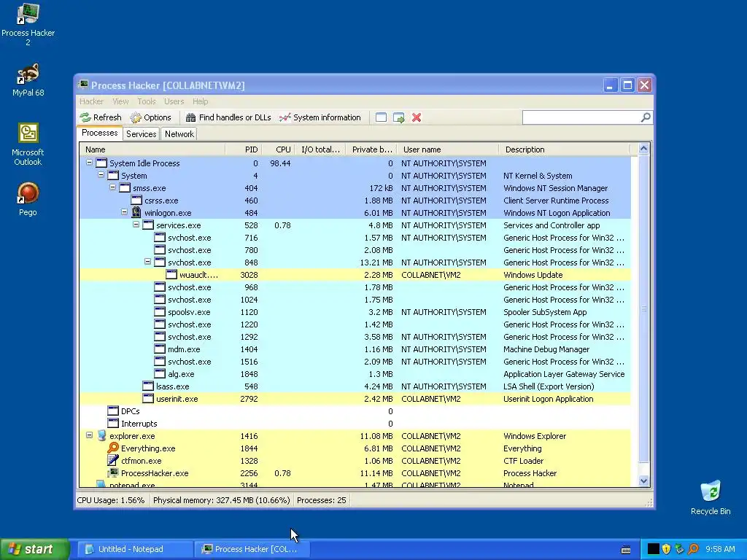Launch Microsoft Outlook from desktop
747x560 pixels.
(x=28, y=144)
